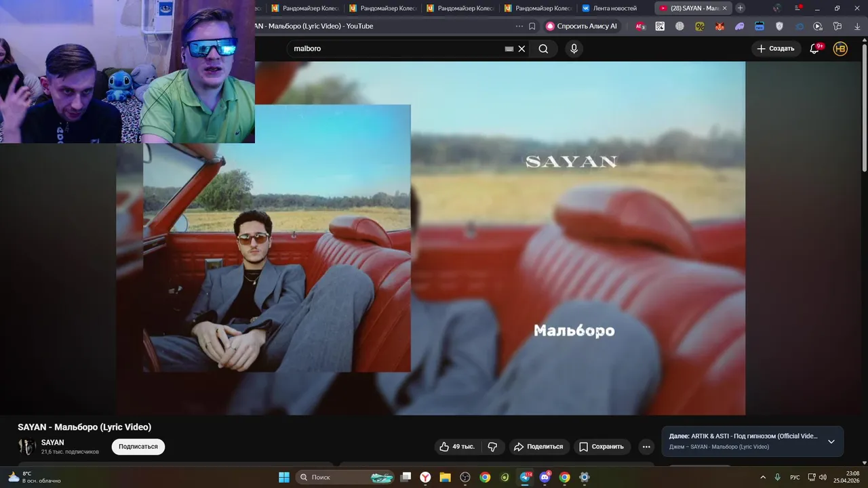
Task: Like the SAYAN video
Action: [x=457, y=447]
